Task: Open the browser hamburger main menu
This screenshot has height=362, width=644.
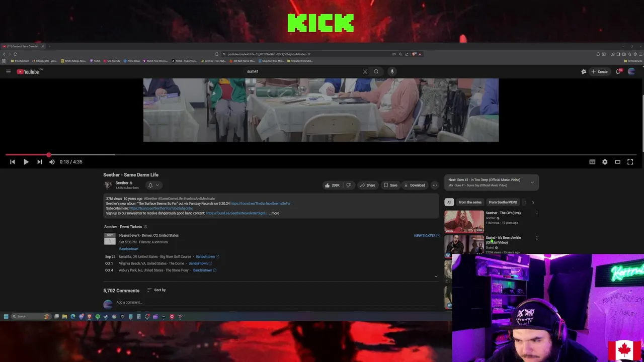Action: (x=640, y=54)
